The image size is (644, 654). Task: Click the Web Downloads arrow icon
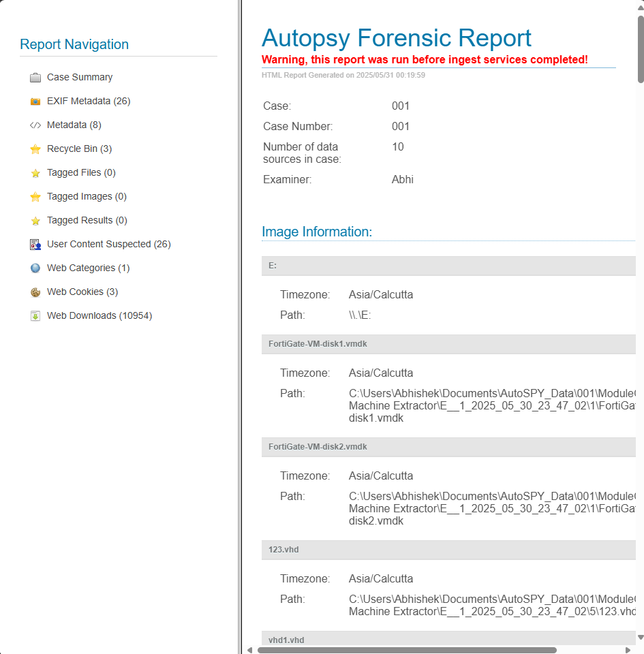tap(35, 315)
